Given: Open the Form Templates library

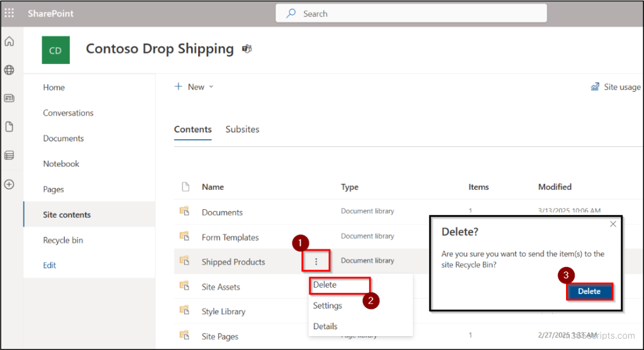Looking at the screenshot, I should [x=230, y=237].
